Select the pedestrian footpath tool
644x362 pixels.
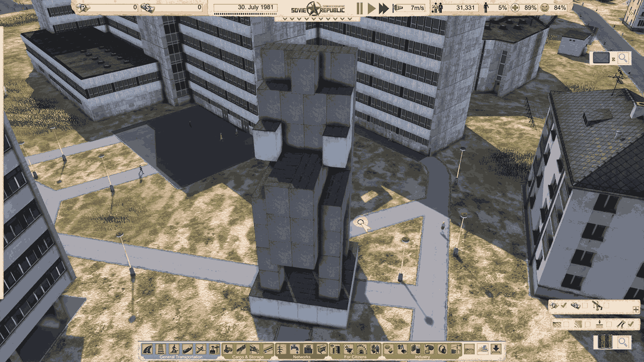point(174,349)
